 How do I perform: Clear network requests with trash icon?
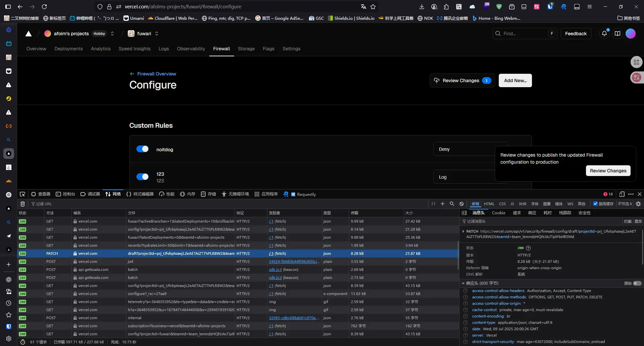(x=22, y=204)
